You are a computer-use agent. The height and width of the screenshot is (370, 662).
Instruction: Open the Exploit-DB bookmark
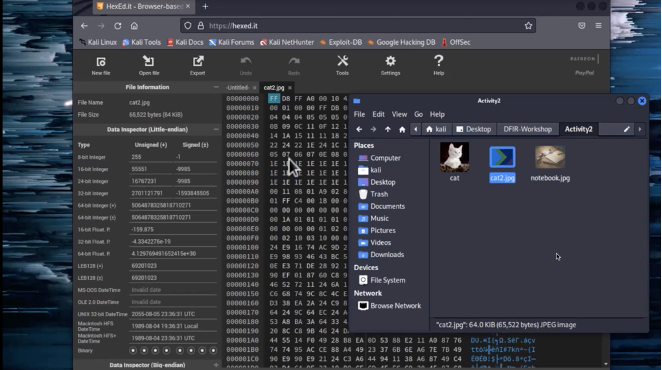pos(341,42)
